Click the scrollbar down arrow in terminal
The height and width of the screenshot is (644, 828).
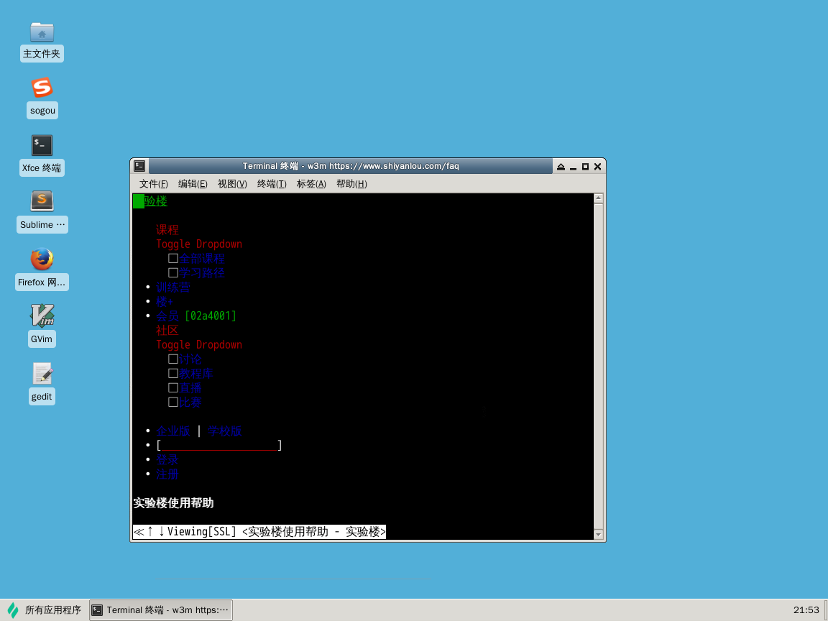coord(598,534)
